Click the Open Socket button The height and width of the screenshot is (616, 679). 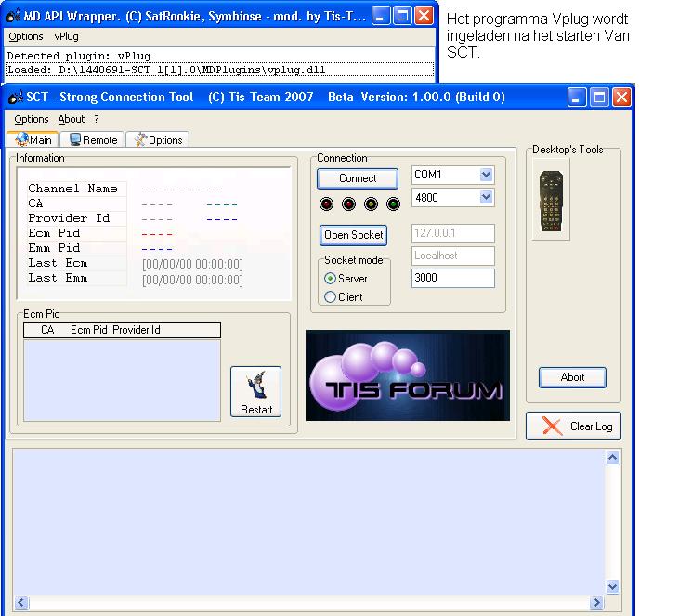click(x=353, y=235)
